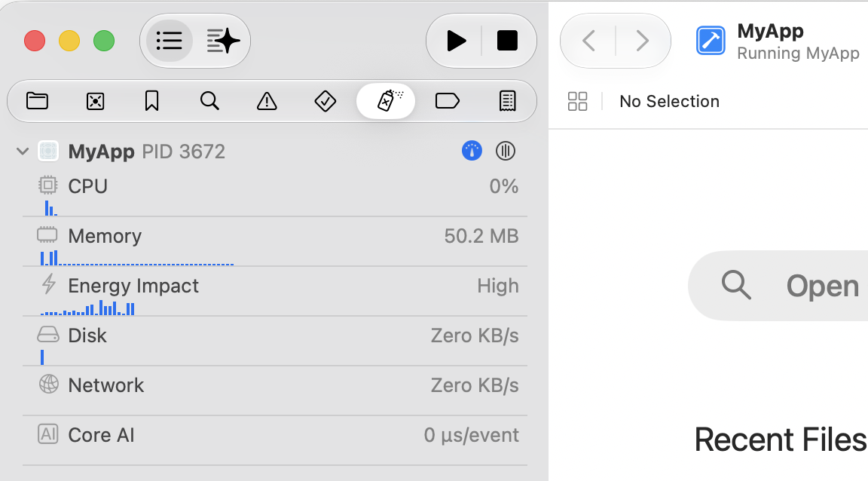The width and height of the screenshot is (868, 481).
Task: Close the window with red button
Action: 35,41
